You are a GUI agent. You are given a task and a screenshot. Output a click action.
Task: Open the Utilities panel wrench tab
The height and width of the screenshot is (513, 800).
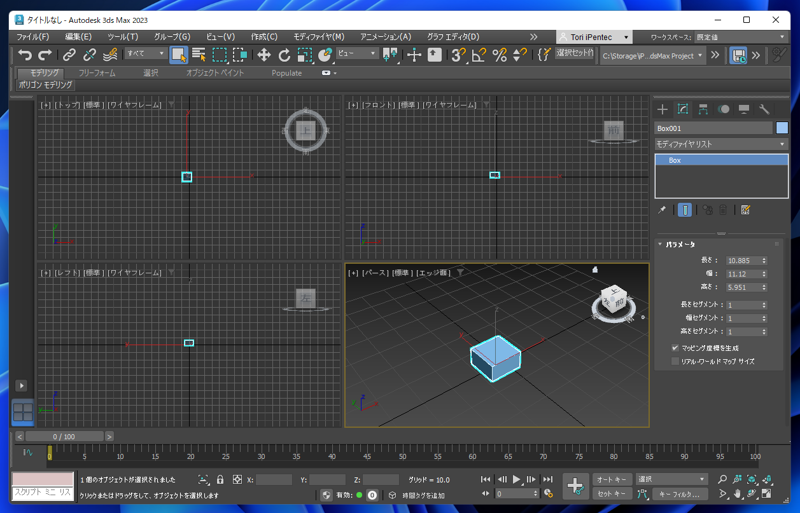point(764,109)
